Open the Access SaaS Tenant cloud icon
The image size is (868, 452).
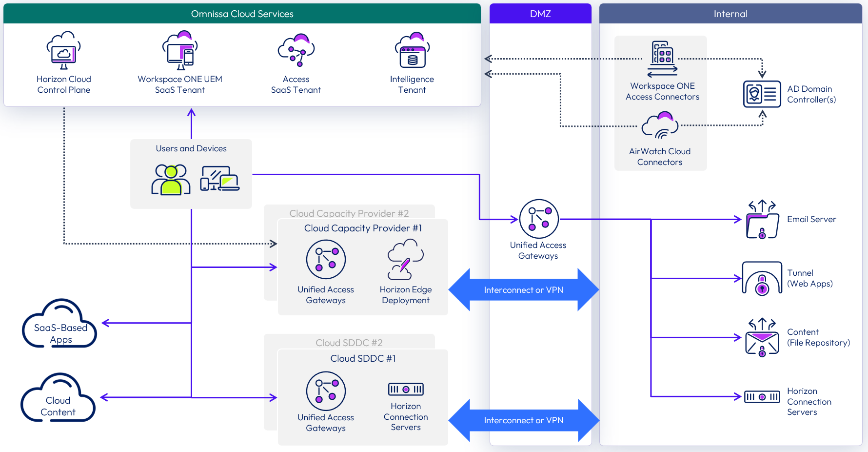[296, 50]
